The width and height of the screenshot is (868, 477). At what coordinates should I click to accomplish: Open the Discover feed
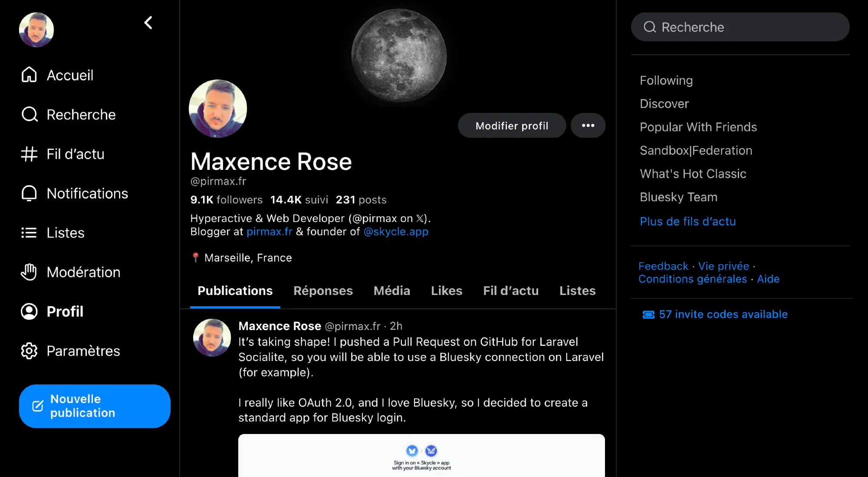(664, 104)
